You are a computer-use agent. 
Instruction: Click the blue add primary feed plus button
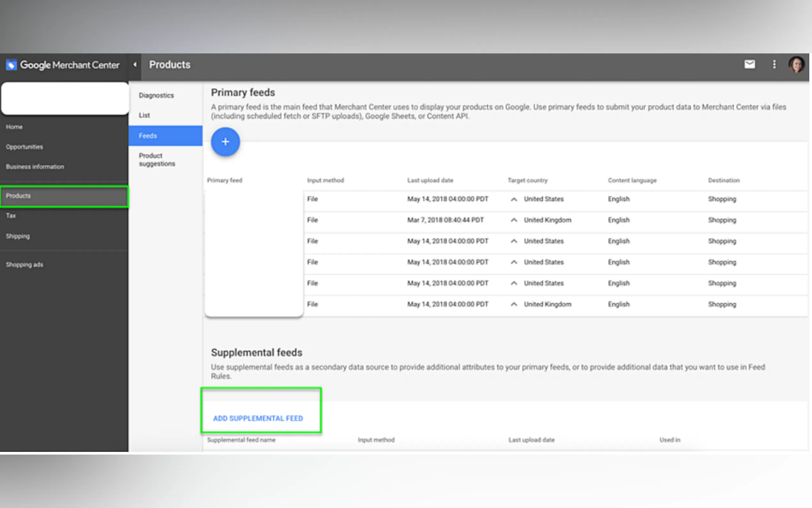tap(225, 142)
